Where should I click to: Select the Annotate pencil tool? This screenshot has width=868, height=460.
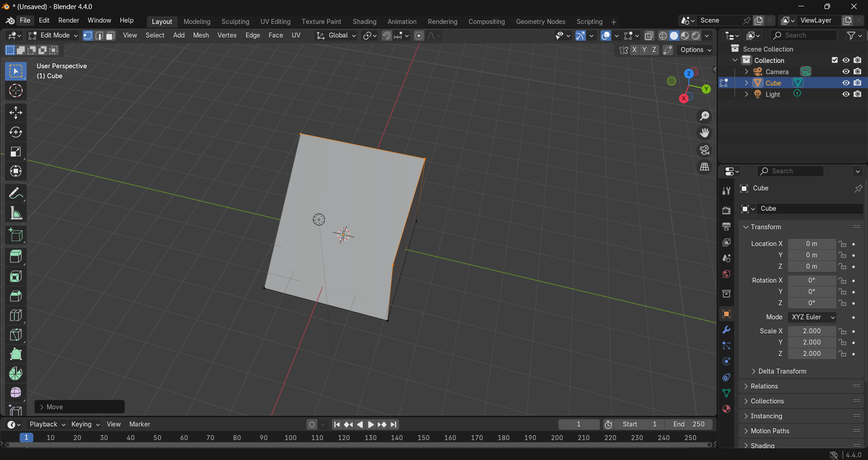16,194
